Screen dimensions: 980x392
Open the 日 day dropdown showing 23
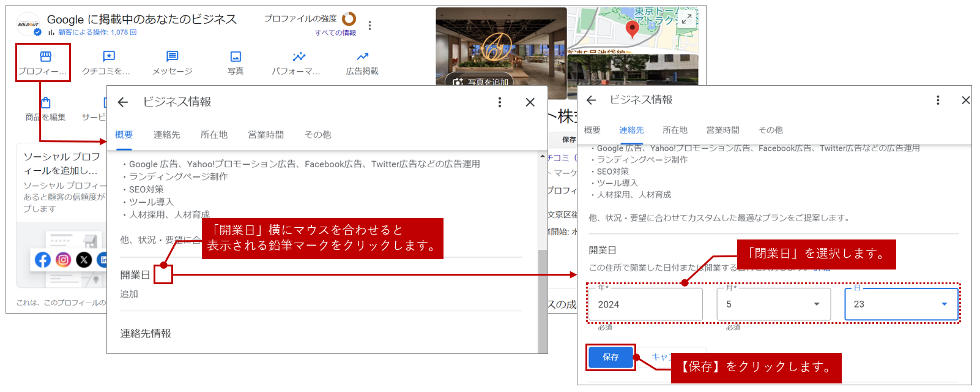click(901, 304)
